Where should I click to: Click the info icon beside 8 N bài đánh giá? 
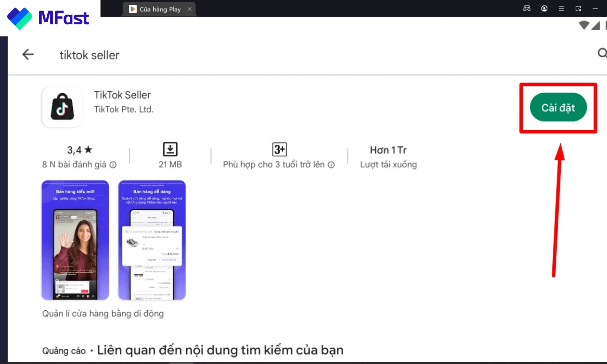point(113,165)
